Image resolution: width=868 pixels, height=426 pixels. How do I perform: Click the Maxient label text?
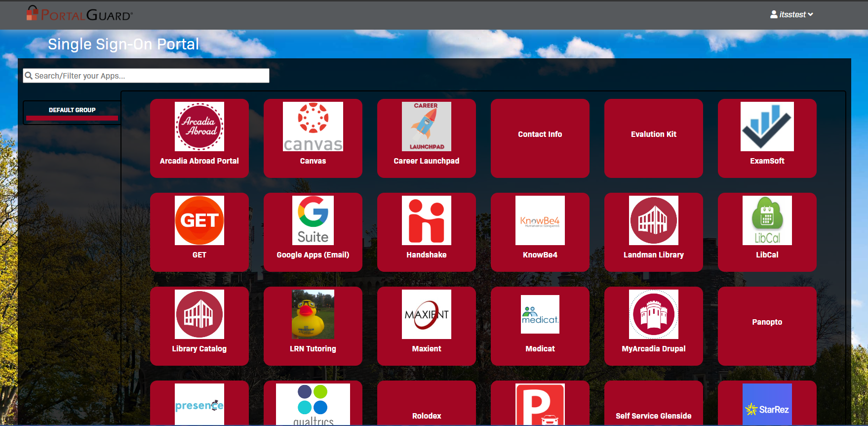pos(427,349)
